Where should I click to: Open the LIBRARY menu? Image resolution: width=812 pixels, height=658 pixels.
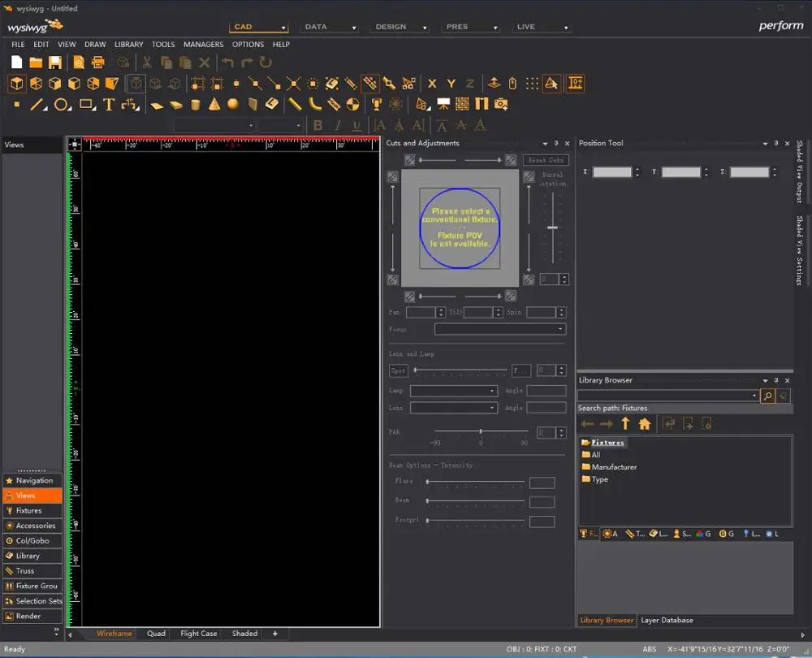(x=128, y=45)
